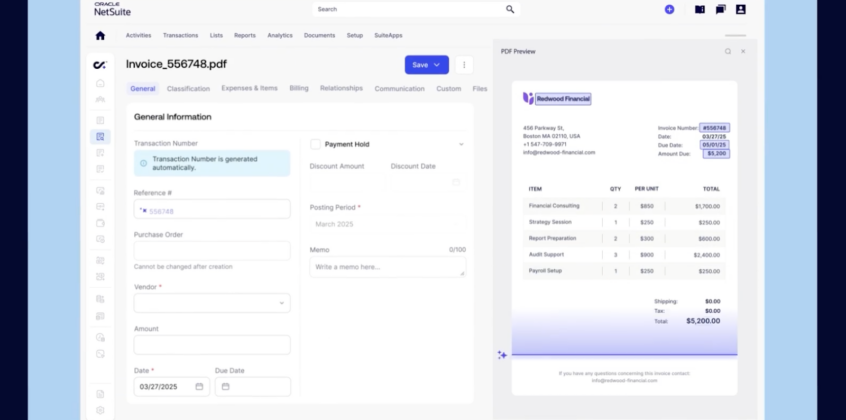The height and width of the screenshot is (420, 846).
Task: Open the user profile icon in header
Action: [741, 9]
